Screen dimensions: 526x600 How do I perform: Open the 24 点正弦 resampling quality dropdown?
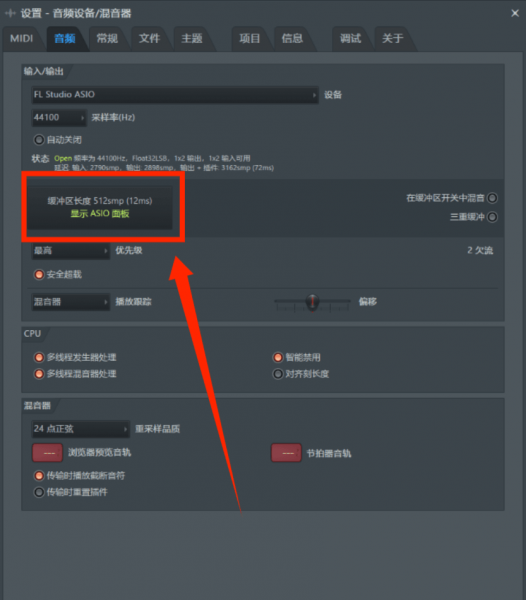pyautogui.click(x=80, y=429)
